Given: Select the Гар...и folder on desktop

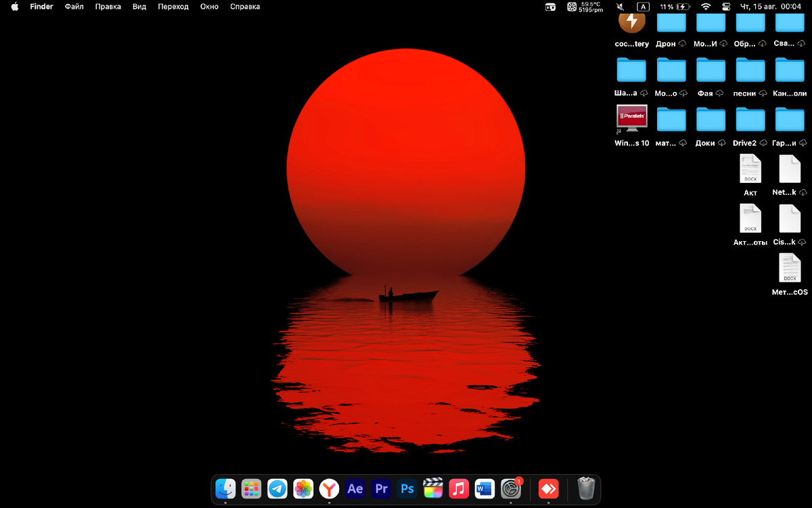Looking at the screenshot, I should click(x=790, y=120).
